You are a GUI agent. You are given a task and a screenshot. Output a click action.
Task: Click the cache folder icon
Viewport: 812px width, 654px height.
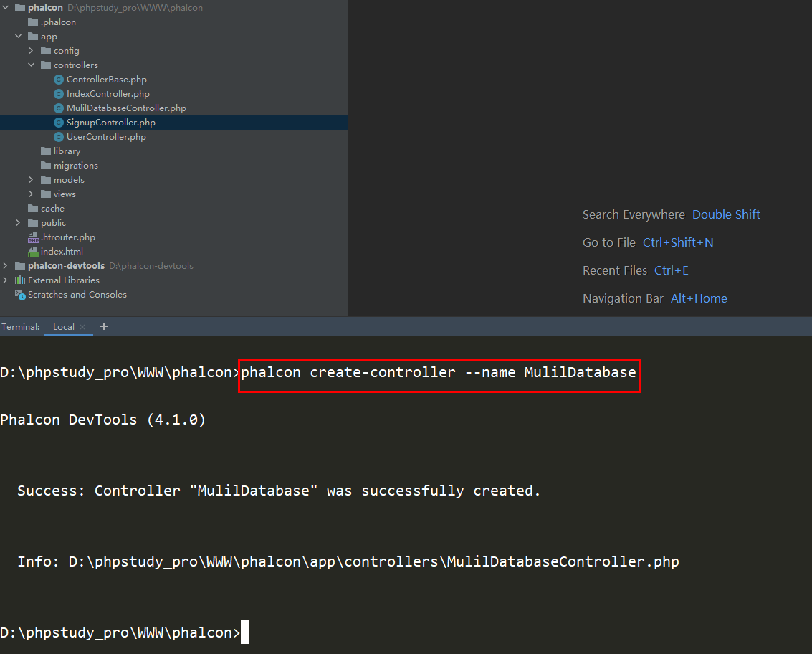click(33, 209)
